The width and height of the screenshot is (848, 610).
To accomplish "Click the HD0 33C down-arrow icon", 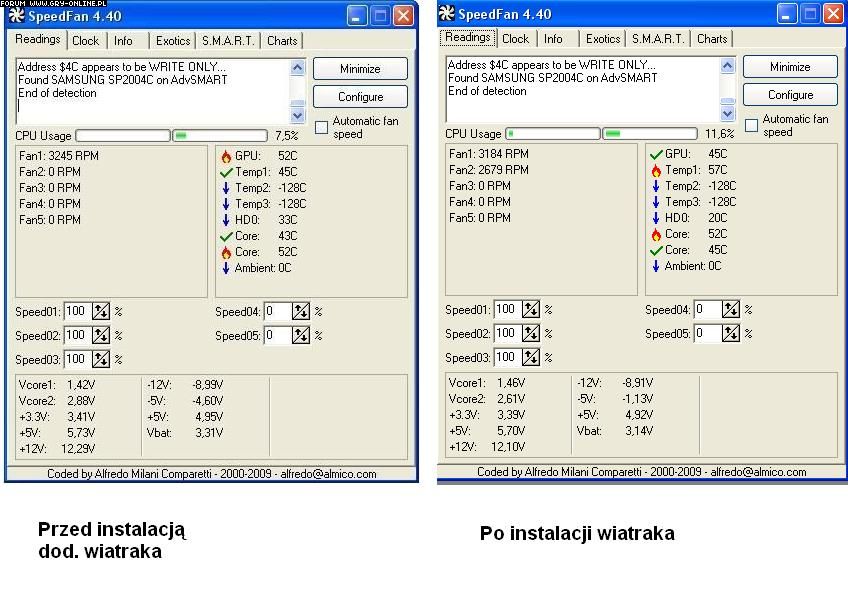I will [x=226, y=220].
